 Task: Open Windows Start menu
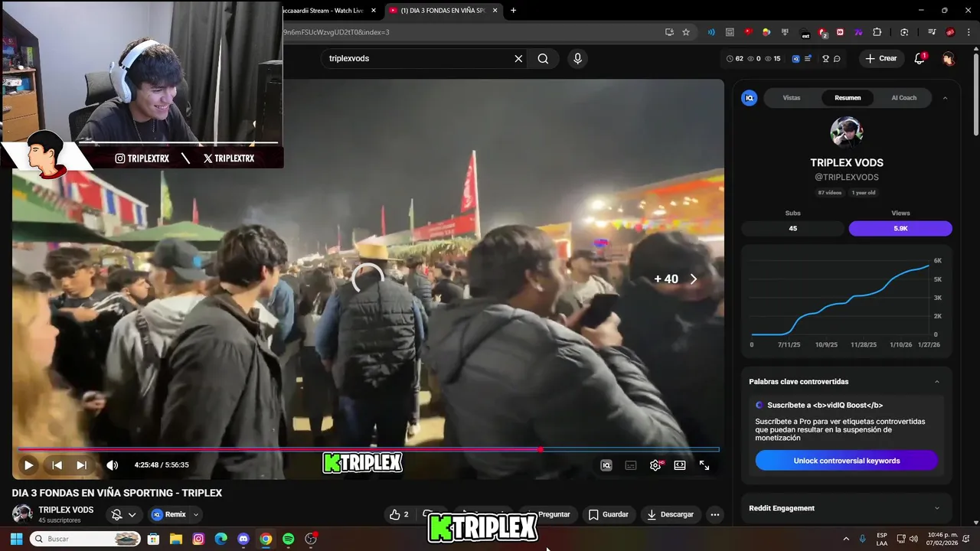click(16, 539)
